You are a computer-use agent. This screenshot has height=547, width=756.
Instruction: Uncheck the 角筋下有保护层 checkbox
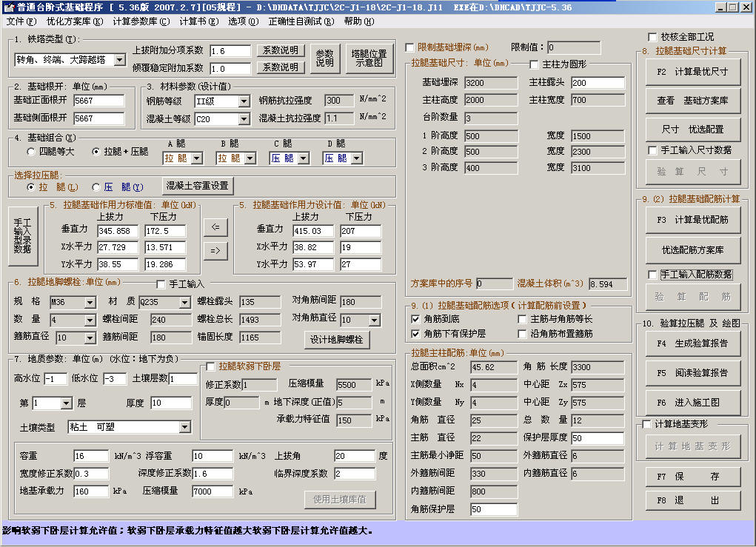415,334
